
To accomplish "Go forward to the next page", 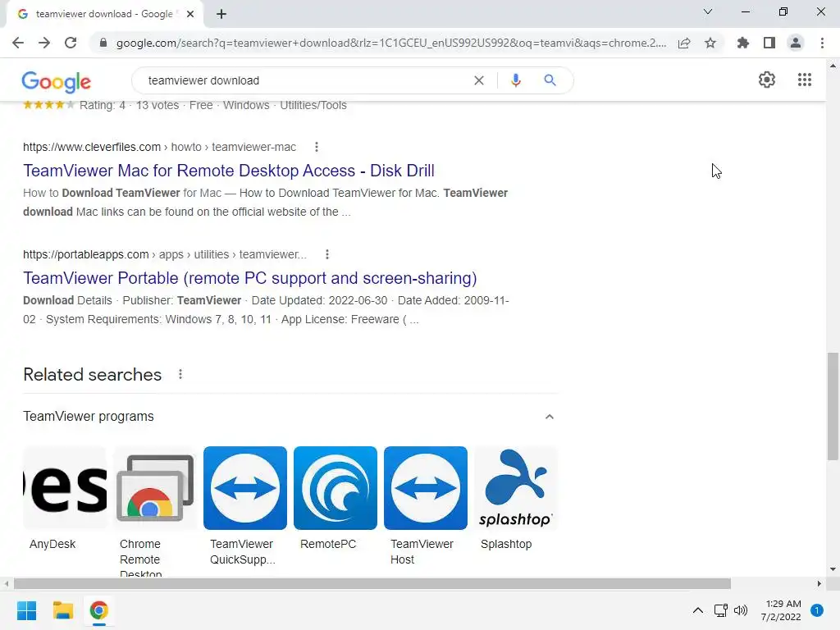I will [44, 43].
